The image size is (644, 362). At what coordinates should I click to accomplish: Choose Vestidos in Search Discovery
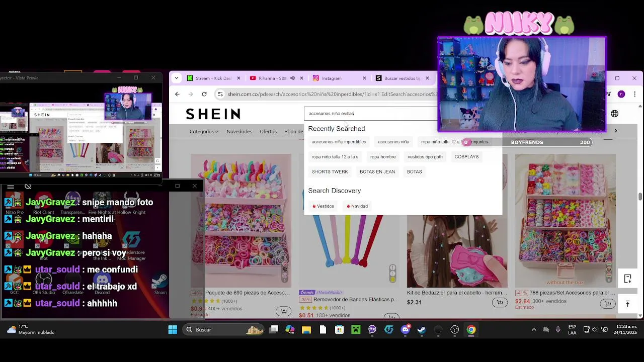pyautogui.click(x=323, y=206)
